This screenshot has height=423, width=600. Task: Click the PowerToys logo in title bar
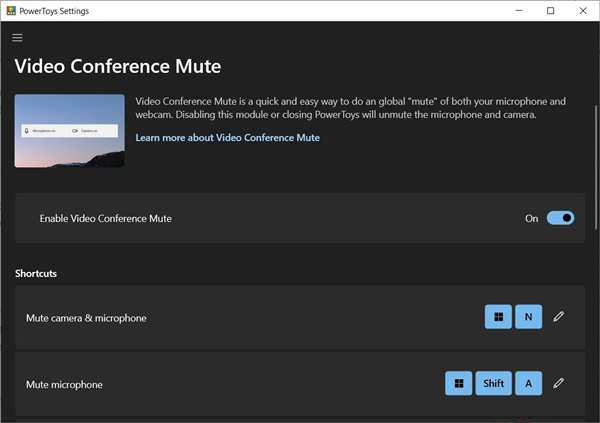point(10,10)
